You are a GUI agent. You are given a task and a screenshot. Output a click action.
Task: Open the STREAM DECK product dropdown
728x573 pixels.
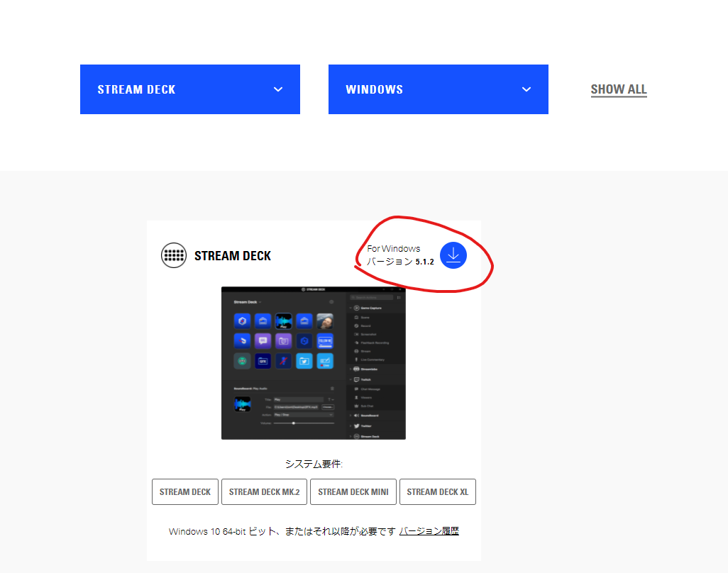[190, 89]
